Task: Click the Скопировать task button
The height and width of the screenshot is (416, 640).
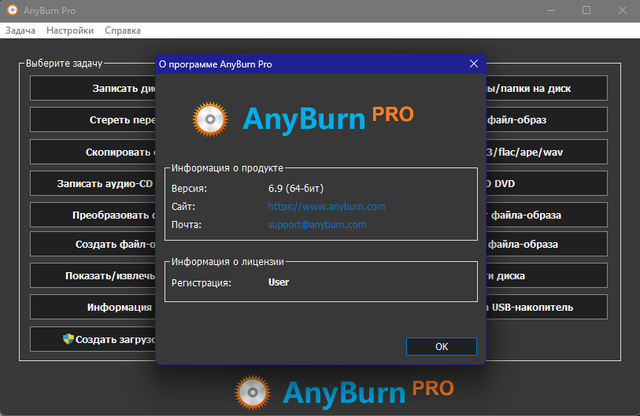Action: [x=93, y=152]
